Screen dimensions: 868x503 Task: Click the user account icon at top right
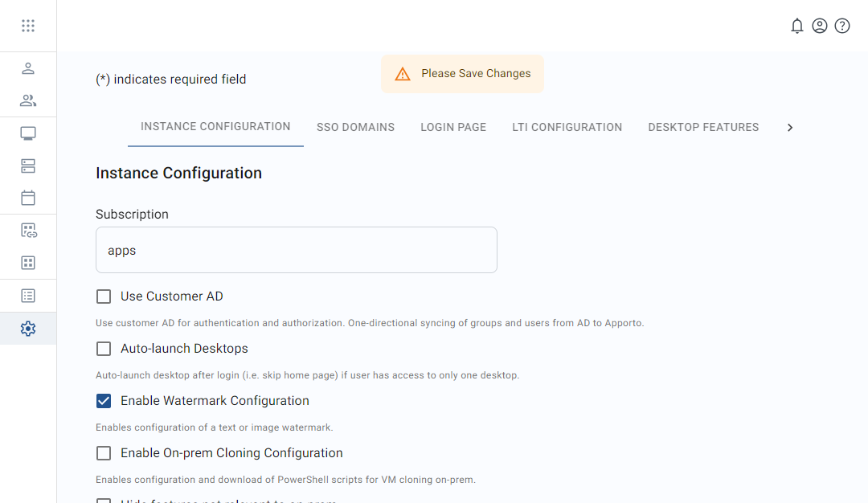click(x=819, y=25)
